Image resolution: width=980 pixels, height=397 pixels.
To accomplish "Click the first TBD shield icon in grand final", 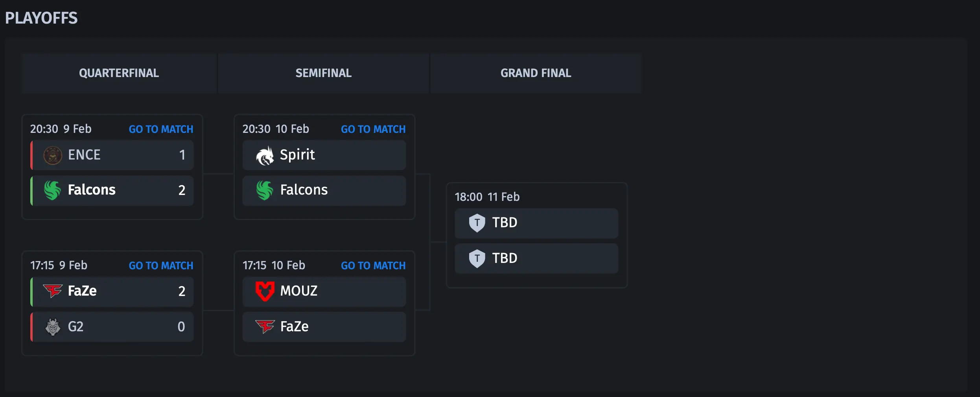I will (477, 223).
